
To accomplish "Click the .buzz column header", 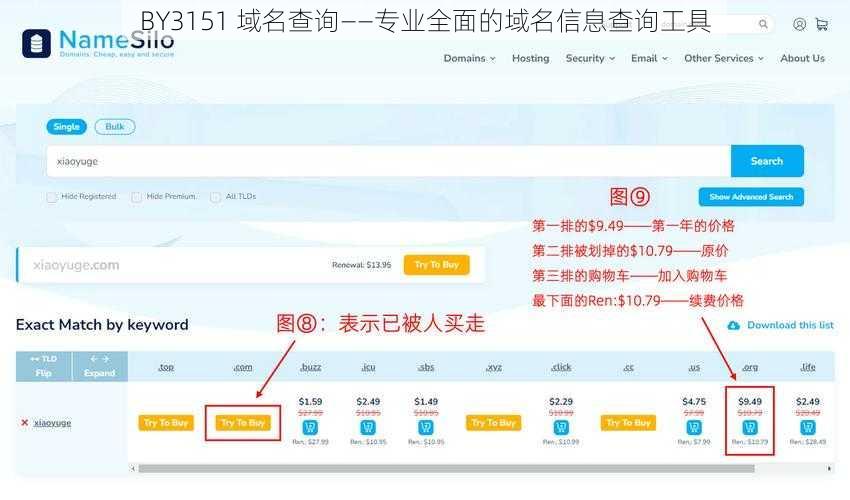I will tap(311, 367).
